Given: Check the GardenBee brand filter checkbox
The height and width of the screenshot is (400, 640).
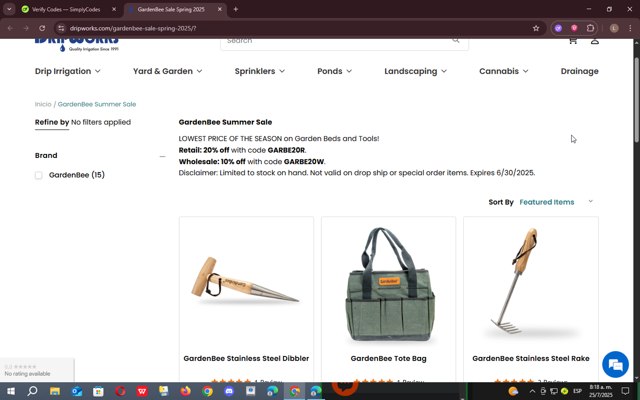Looking at the screenshot, I should (38, 175).
